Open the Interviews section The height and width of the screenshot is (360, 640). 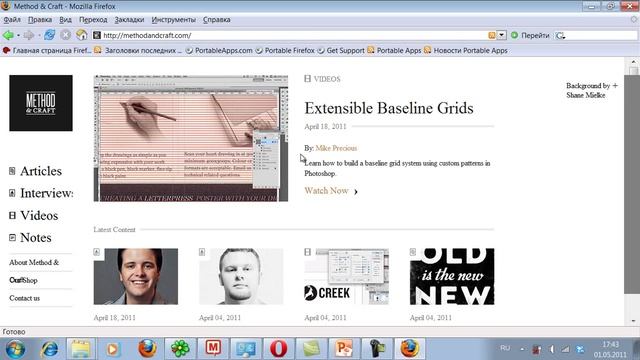click(41, 193)
